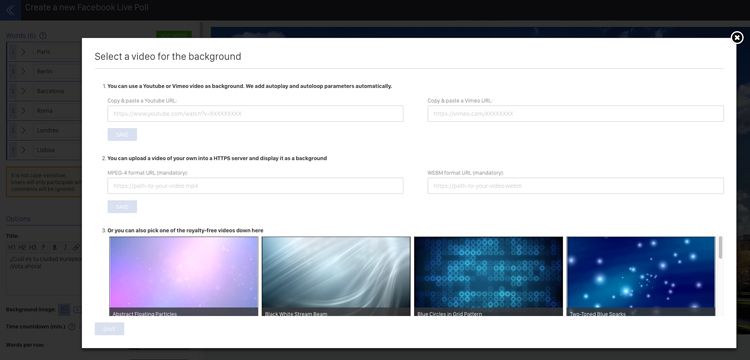The width and height of the screenshot is (750, 360).
Task: Toggle bold formatting in title toolbar
Action: pyautogui.click(x=55, y=247)
